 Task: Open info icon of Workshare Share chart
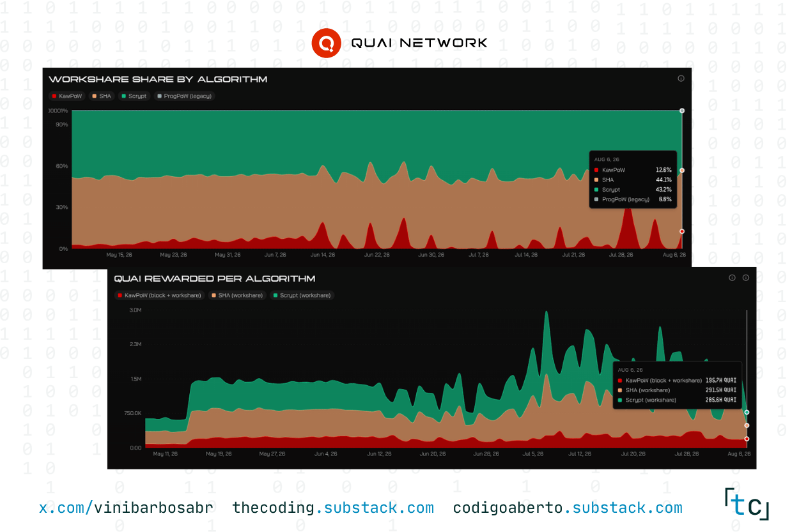coord(681,78)
